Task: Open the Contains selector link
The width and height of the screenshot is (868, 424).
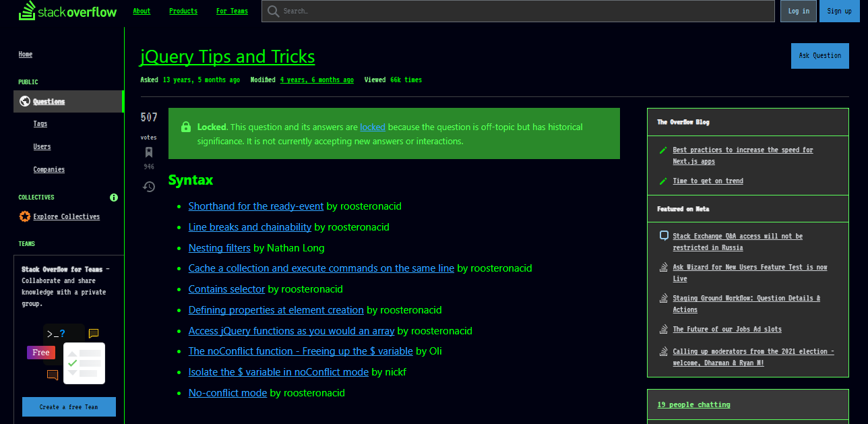Action: (x=226, y=289)
